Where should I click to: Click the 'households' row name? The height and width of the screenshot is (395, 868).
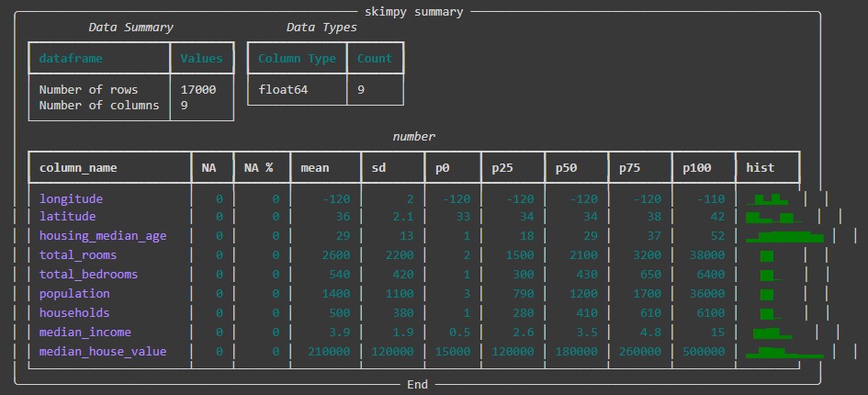tap(74, 313)
